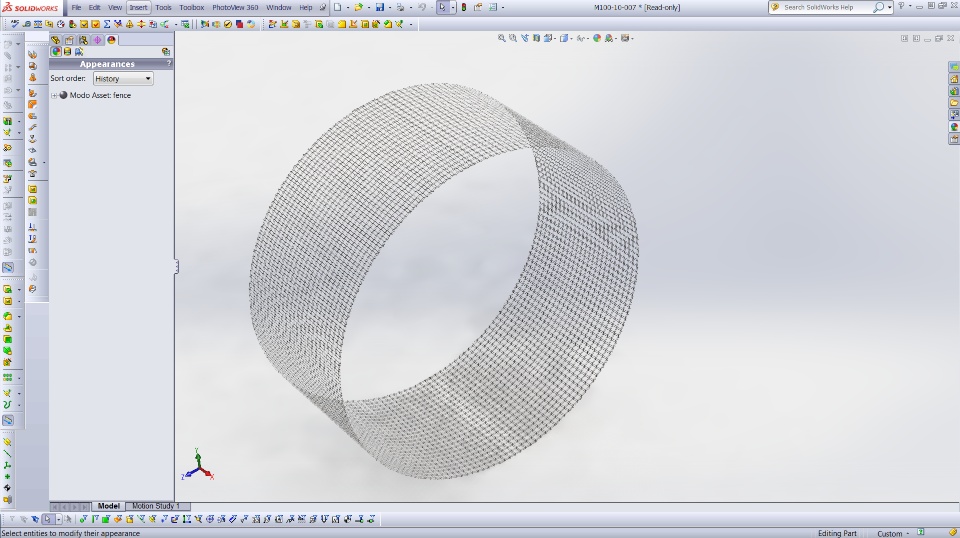Open the File menu
The width and height of the screenshot is (960, 538).
tap(76, 7)
